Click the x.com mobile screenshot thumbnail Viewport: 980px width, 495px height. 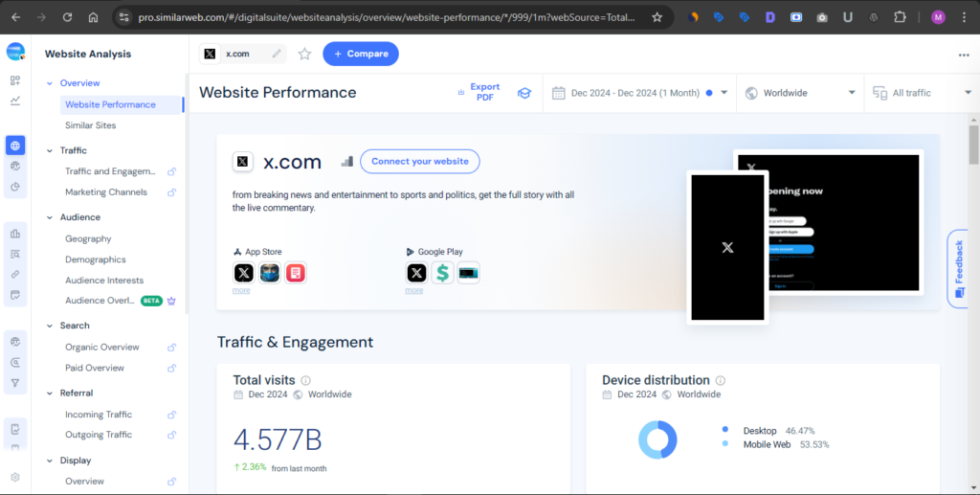[x=727, y=247]
